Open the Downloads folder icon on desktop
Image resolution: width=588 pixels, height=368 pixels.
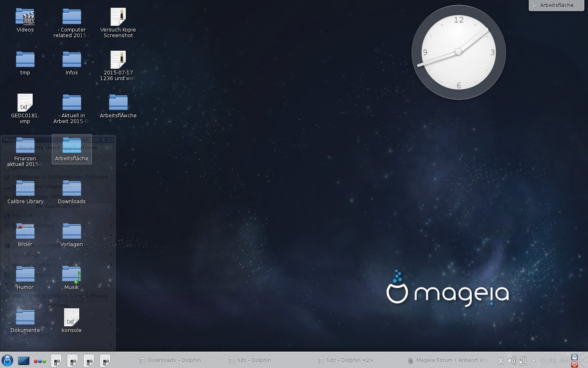pos(71,192)
